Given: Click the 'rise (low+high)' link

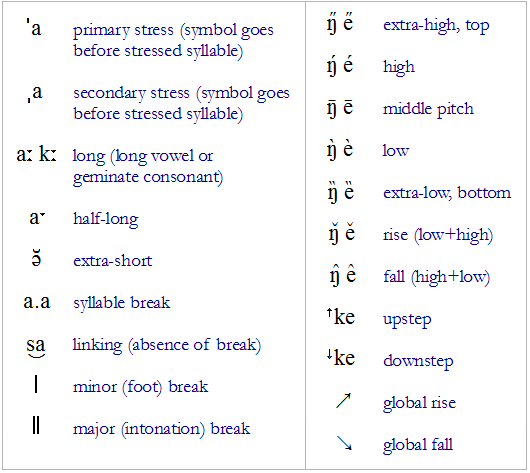Looking at the screenshot, I should 438,235.
